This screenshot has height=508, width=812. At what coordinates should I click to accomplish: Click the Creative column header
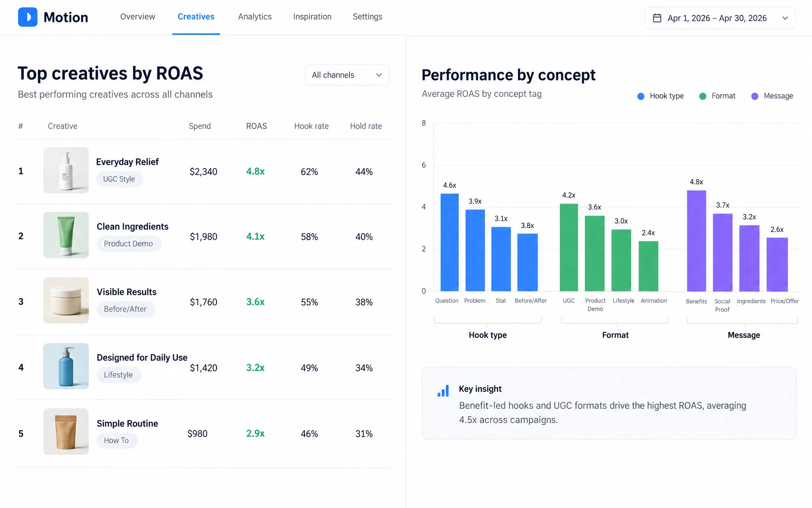click(63, 126)
